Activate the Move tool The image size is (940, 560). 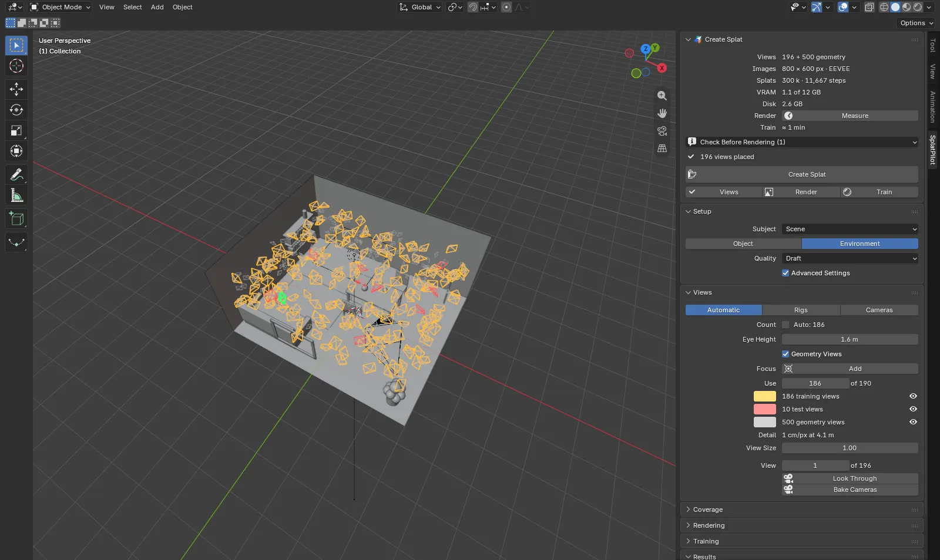(x=16, y=89)
